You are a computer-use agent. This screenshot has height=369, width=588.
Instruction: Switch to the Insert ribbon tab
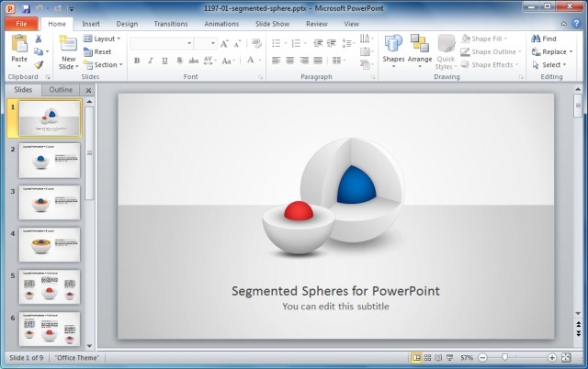[91, 24]
